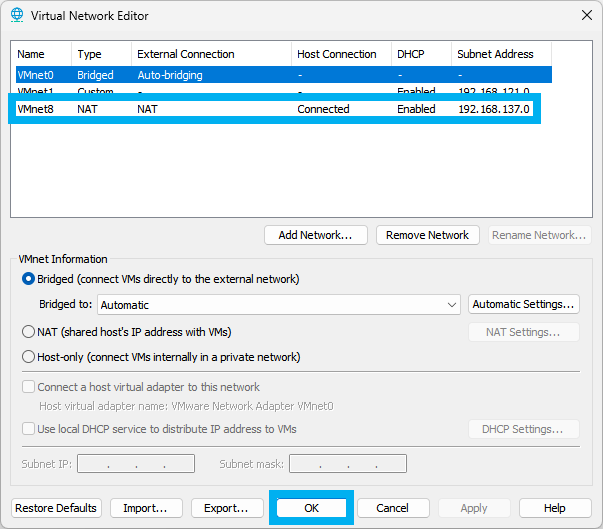Click the Virtual Network Editor globe icon
Screen dimensions: 603x529
[17, 15]
